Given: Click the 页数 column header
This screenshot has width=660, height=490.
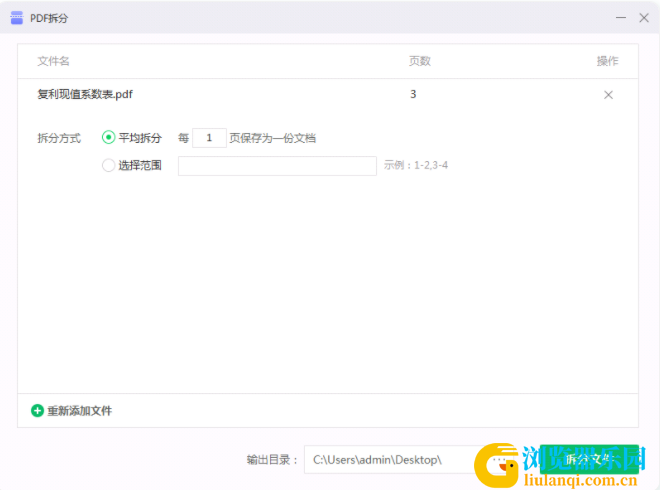Looking at the screenshot, I should coord(420,61).
